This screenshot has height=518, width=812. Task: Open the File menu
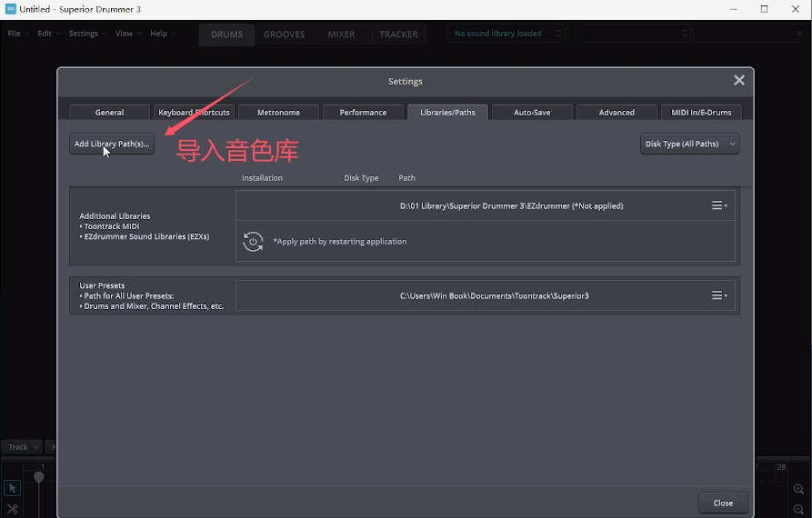coord(15,34)
